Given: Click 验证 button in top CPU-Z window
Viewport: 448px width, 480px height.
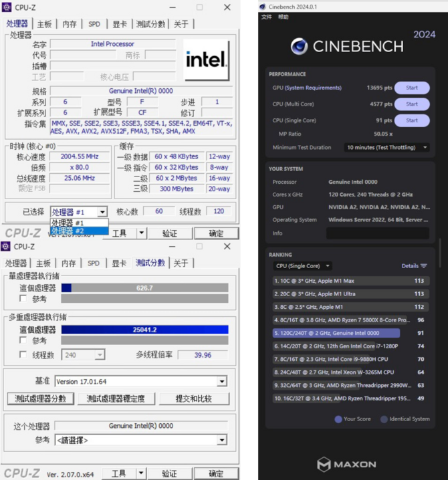Looking at the screenshot, I should [170, 233].
